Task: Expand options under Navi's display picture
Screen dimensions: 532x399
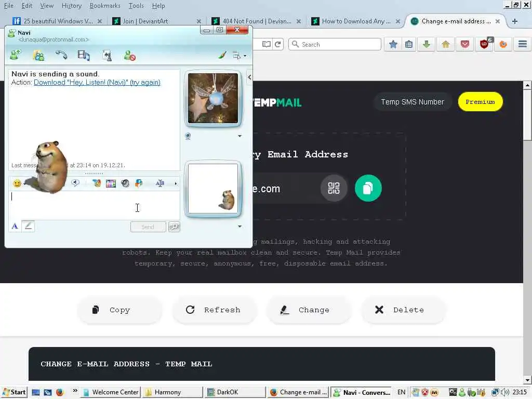Action: pos(240,136)
